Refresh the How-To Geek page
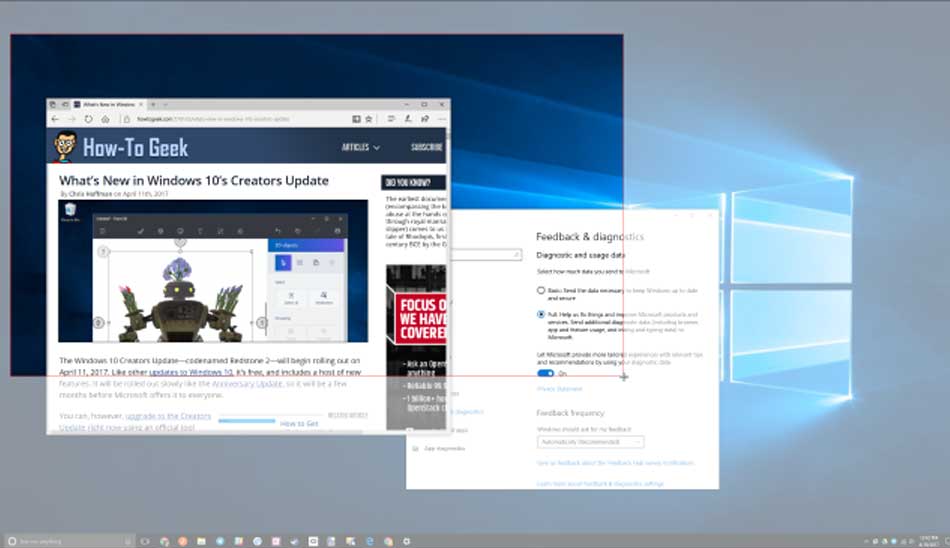This screenshot has width=950, height=548. point(88,119)
